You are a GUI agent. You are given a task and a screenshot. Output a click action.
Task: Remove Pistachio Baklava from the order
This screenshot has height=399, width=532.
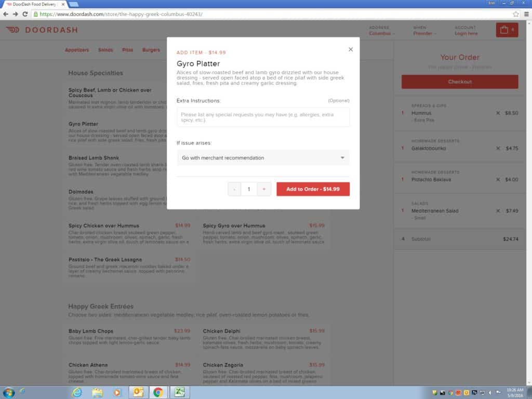click(x=498, y=179)
